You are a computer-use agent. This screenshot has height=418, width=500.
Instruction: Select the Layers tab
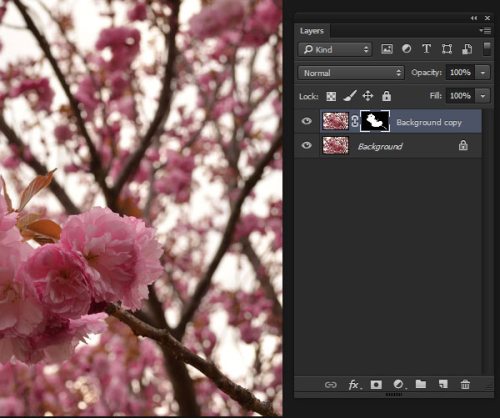point(312,31)
